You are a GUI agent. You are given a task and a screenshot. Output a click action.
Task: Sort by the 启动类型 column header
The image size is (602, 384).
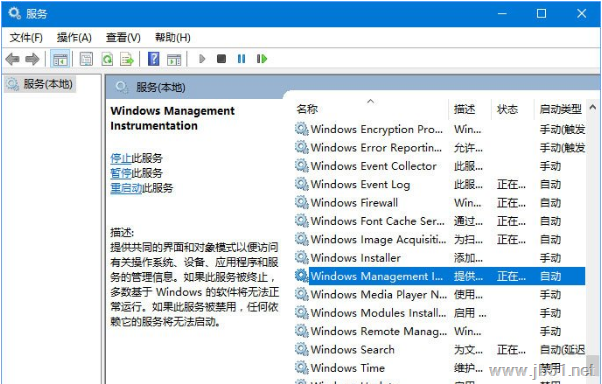coord(560,109)
